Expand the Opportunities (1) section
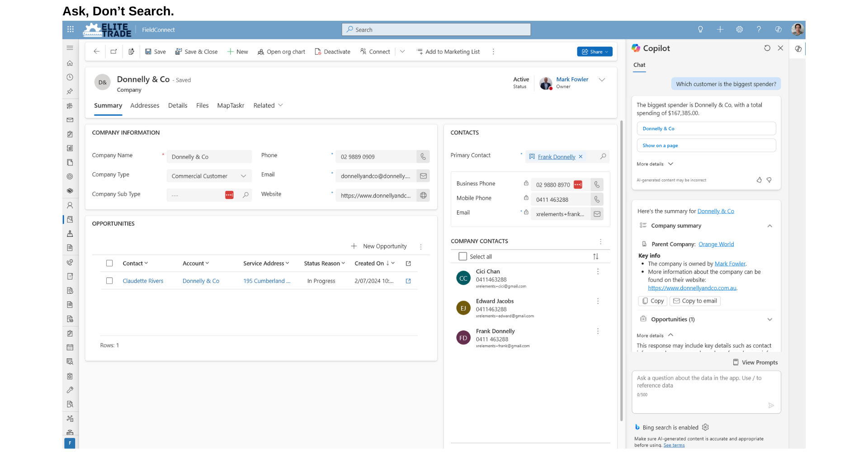868x452 pixels. [769, 320]
